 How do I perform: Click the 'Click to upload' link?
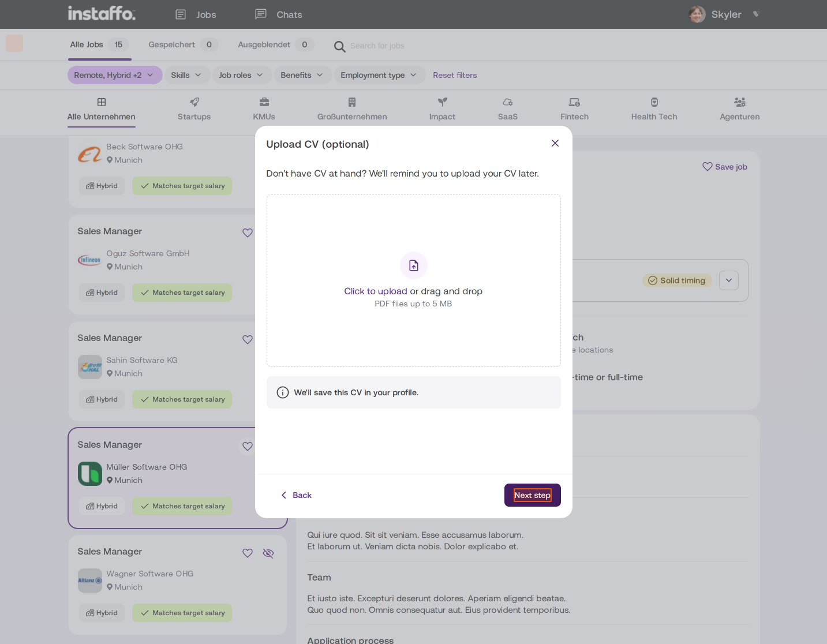coord(376,291)
